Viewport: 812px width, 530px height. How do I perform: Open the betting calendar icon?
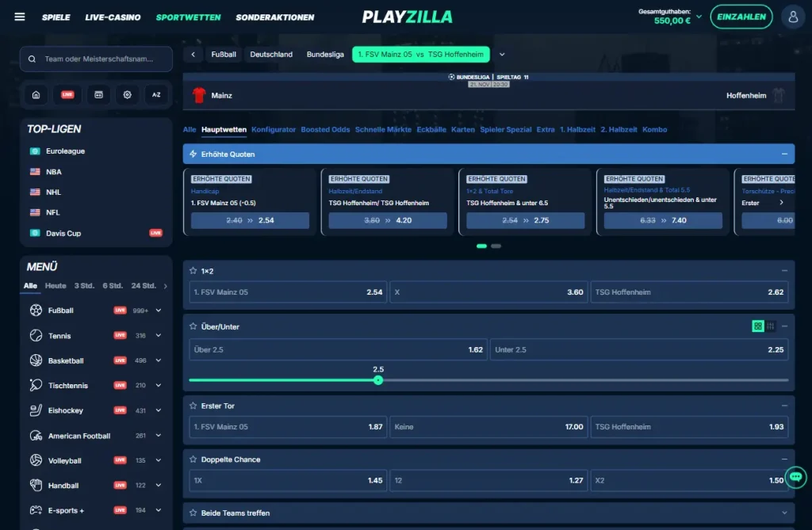pyautogui.click(x=98, y=94)
